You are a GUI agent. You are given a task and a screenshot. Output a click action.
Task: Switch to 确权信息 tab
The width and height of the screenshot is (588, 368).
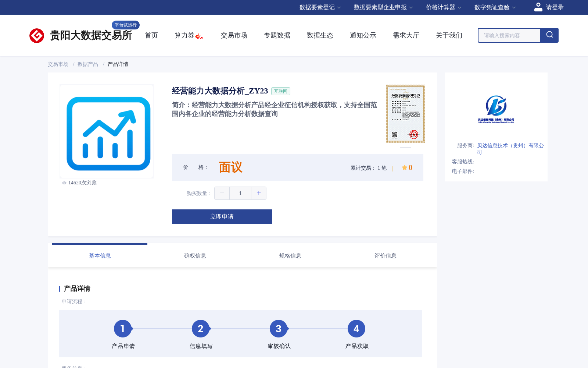pos(195,256)
